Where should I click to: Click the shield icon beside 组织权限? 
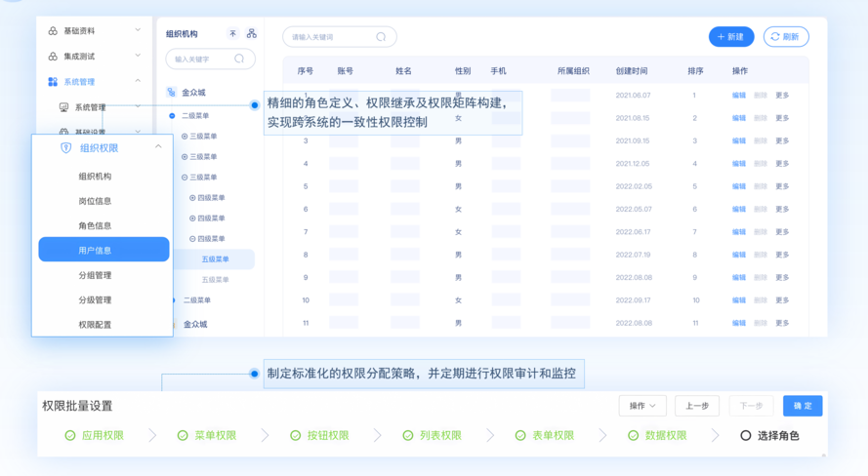click(x=66, y=148)
